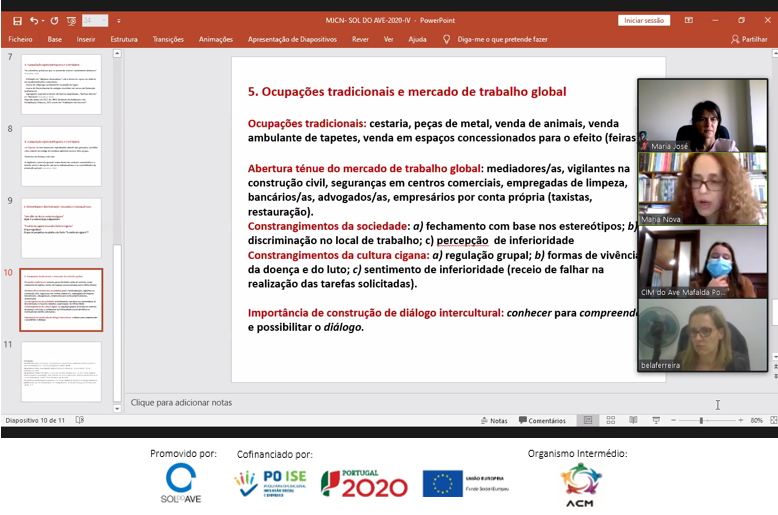The width and height of the screenshot is (778, 515).
Task: Select slide 11 thumbnail
Action: 61,372
